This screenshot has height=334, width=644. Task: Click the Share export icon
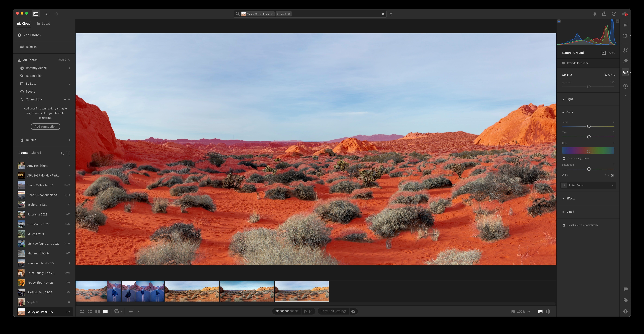click(x=604, y=14)
